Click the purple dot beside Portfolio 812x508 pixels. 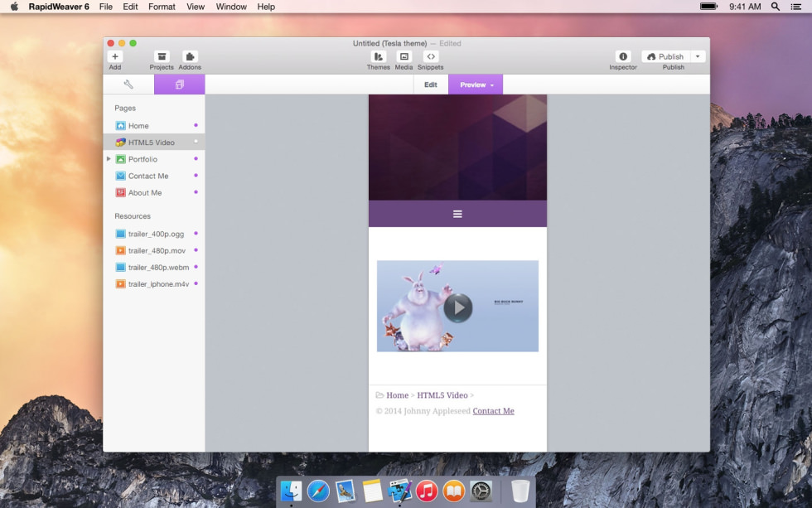click(196, 158)
